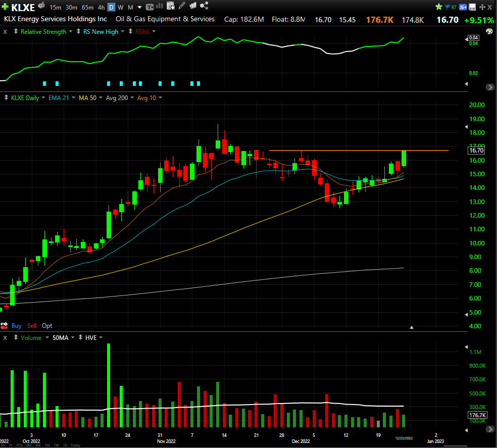The width and height of the screenshot is (497, 448).
Task: Click the right scroll arrow on the Volume pane
Action: tap(490, 429)
